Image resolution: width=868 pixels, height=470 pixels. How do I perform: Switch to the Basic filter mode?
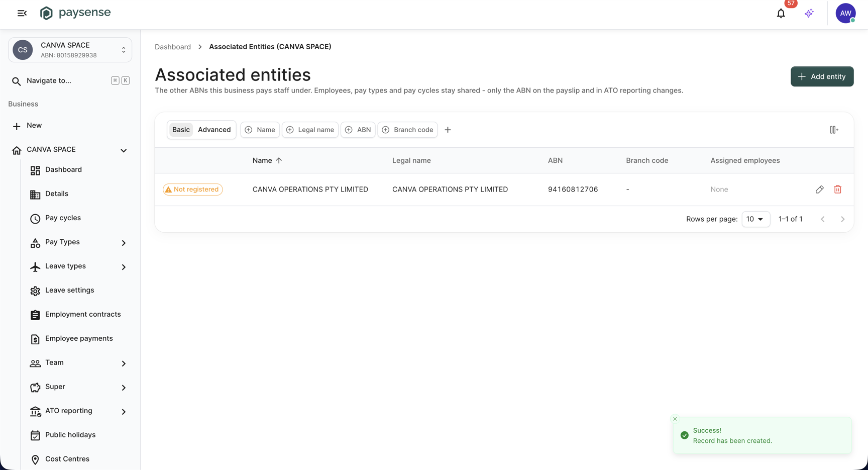click(x=181, y=130)
